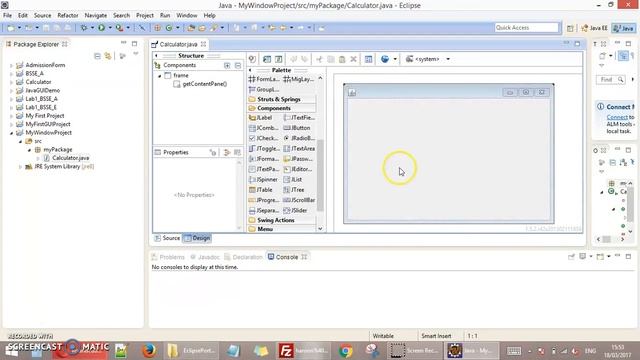Open the Java EE perspective

[x=595, y=28]
